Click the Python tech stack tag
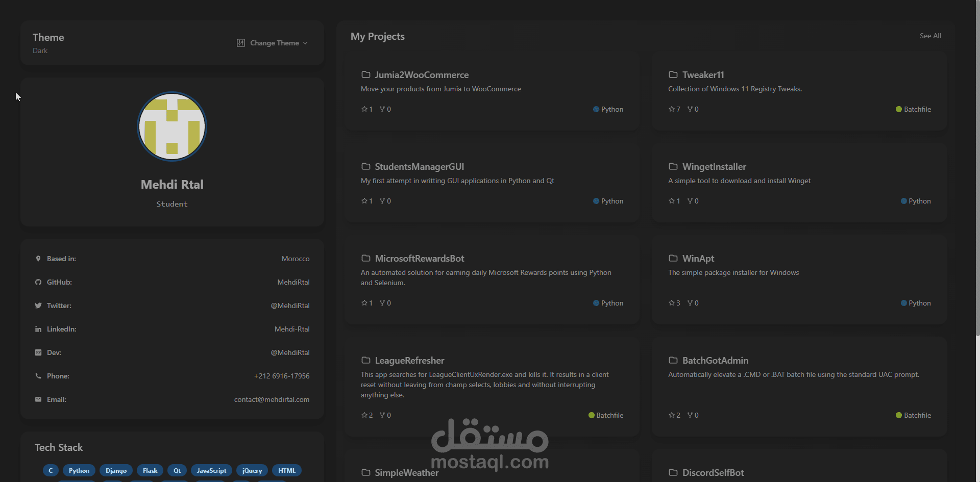The image size is (980, 482). coord(79,470)
